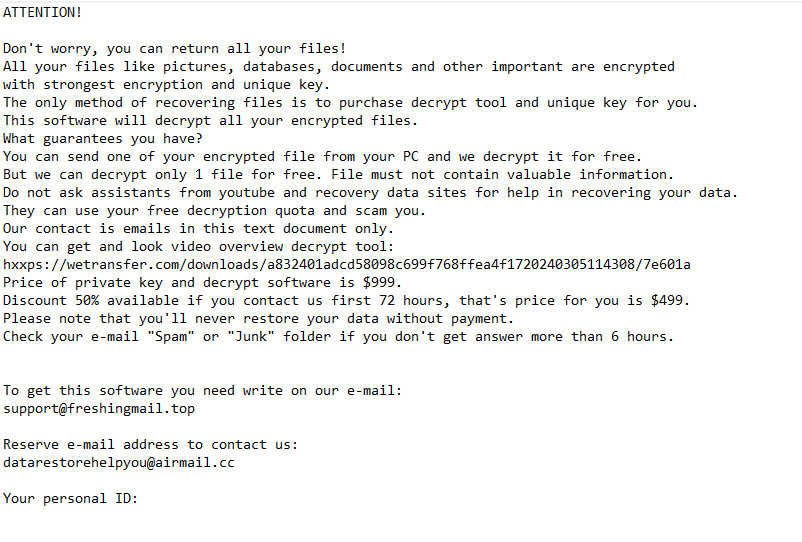Click 'They can use your free decryption quota' line
Image resolution: width=802 pixels, height=542 pixels.
coord(214,211)
